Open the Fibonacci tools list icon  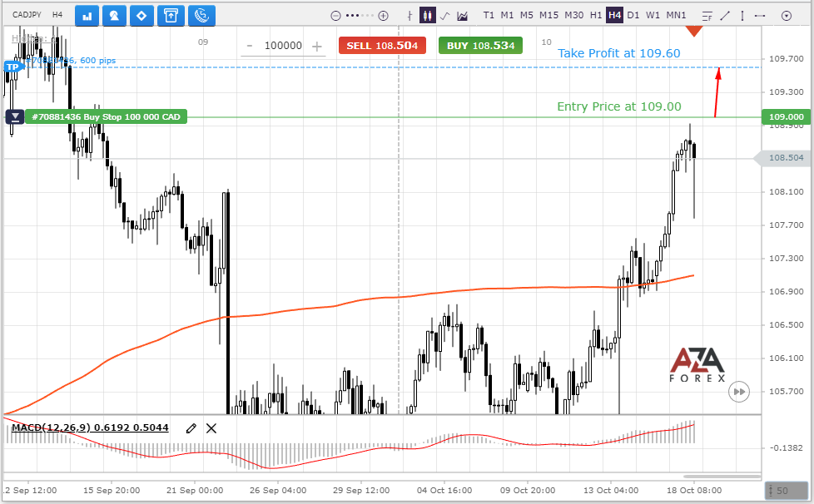(x=707, y=16)
